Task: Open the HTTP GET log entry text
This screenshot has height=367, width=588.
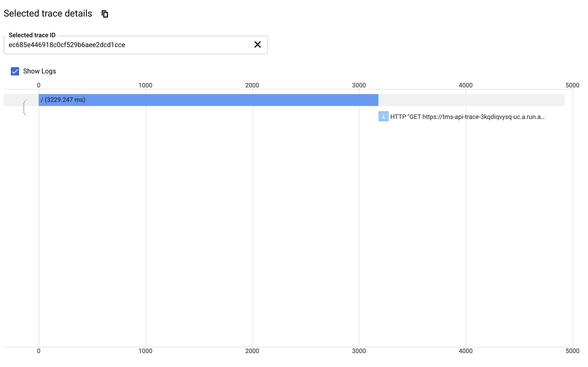Action: point(467,117)
